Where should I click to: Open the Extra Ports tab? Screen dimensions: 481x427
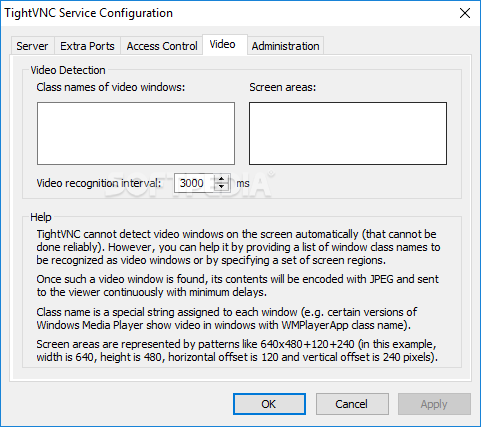click(x=87, y=46)
